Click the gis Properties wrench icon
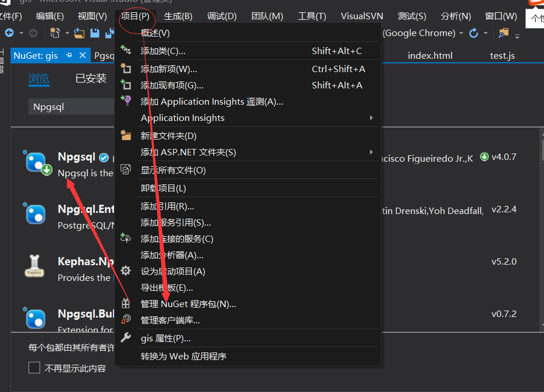The height and width of the screenshot is (392, 544). 126,337
